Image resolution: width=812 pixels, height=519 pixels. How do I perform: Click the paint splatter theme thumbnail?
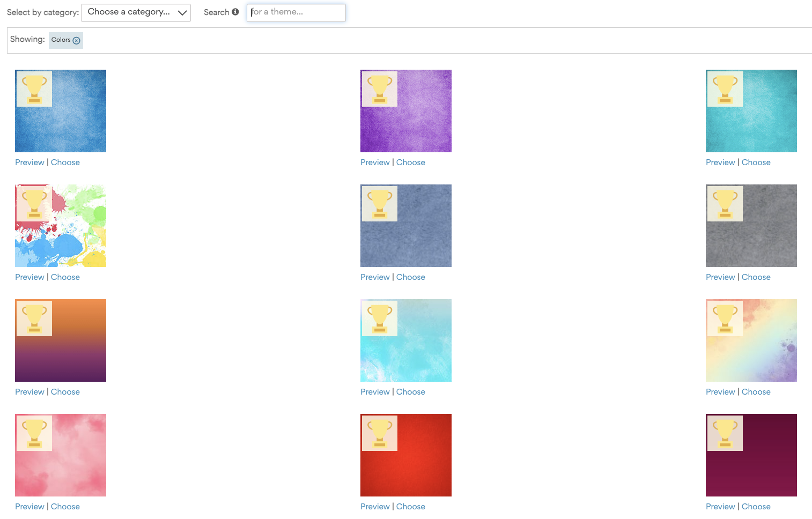pos(61,226)
